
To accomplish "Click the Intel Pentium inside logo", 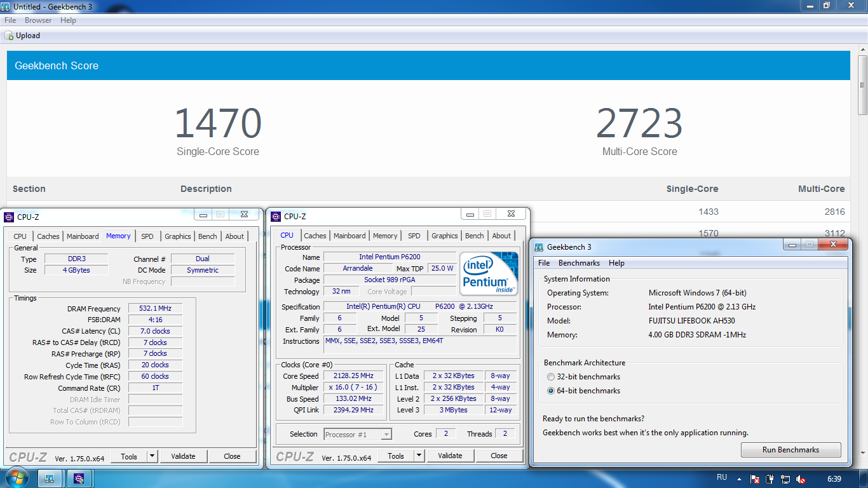I will (x=489, y=273).
